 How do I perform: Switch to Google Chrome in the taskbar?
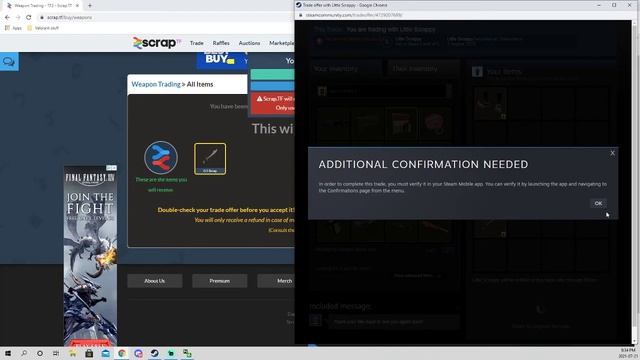[122, 353]
